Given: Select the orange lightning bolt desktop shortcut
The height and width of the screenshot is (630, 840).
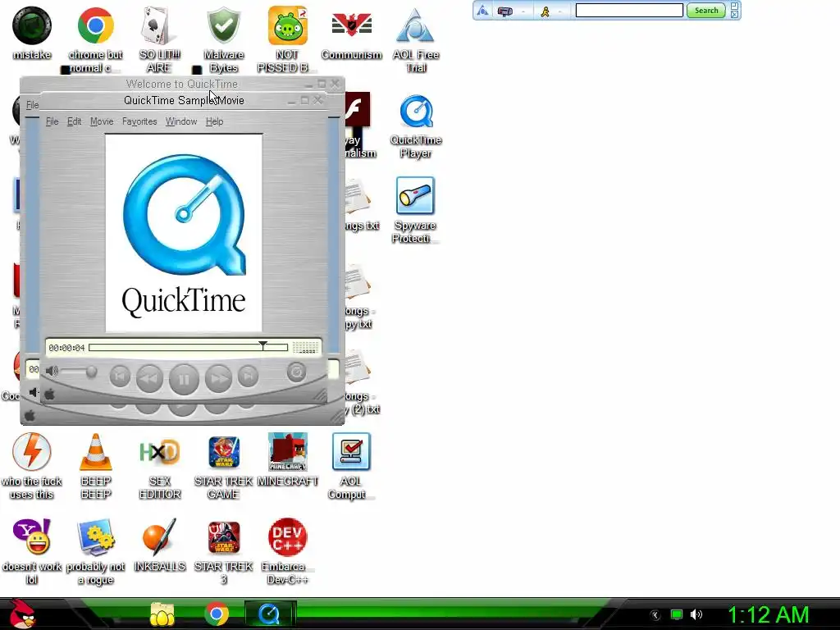Looking at the screenshot, I should click(x=32, y=465).
